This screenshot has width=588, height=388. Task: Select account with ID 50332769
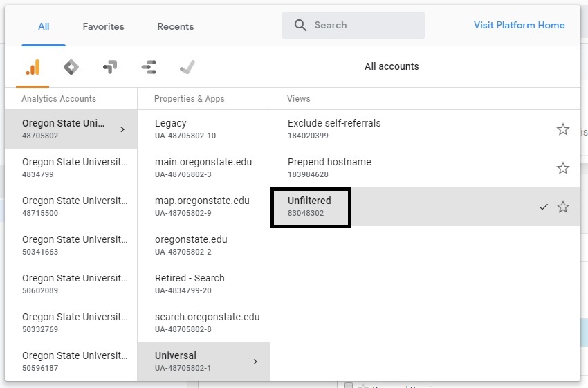tap(71, 323)
